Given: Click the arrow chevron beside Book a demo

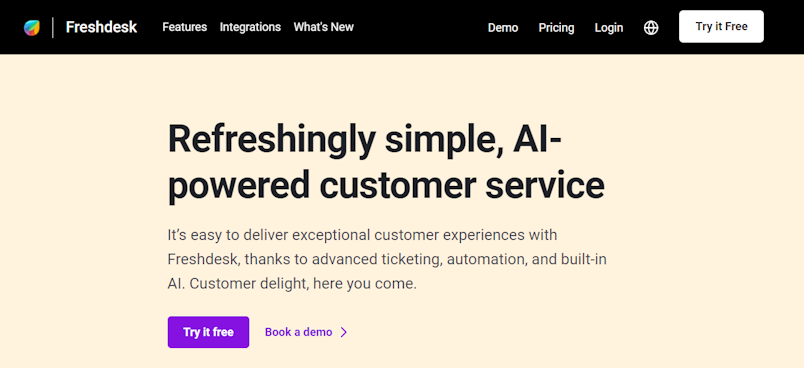Looking at the screenshot, I should pyautogui.click(x=344, y=332).
